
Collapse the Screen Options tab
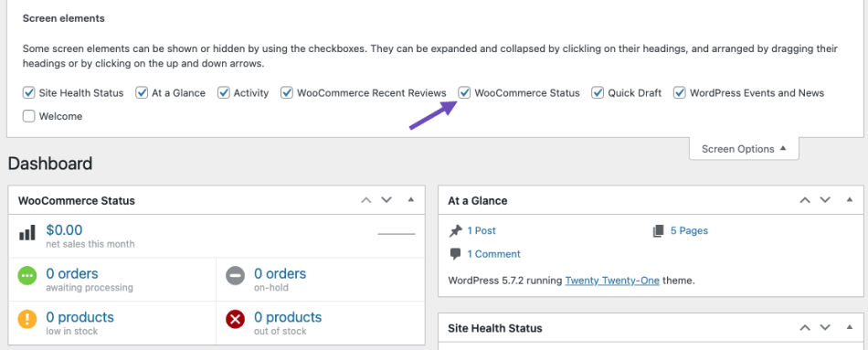(x=744, y=149)
